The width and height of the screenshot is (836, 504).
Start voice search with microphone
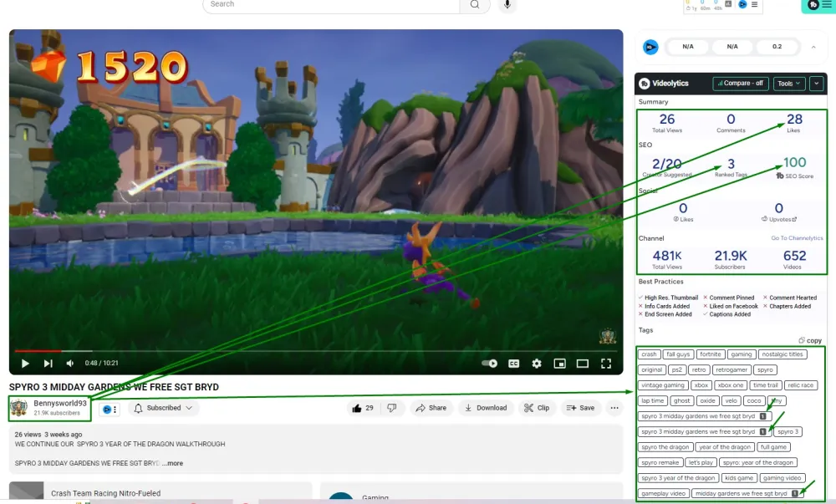coord(507,5)
